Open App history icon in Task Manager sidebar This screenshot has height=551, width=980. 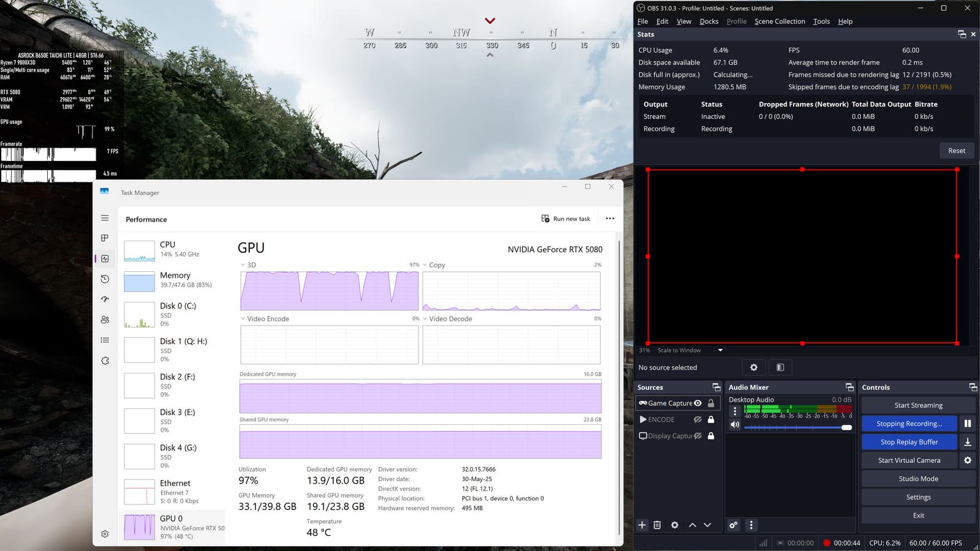(x=105, y=279)
